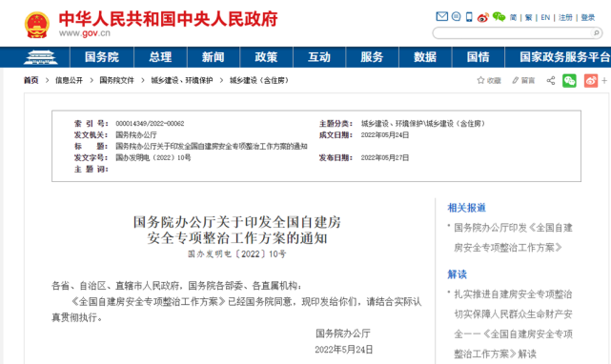Click 注册 register link
611x364 pixels.
pos(565,17)
